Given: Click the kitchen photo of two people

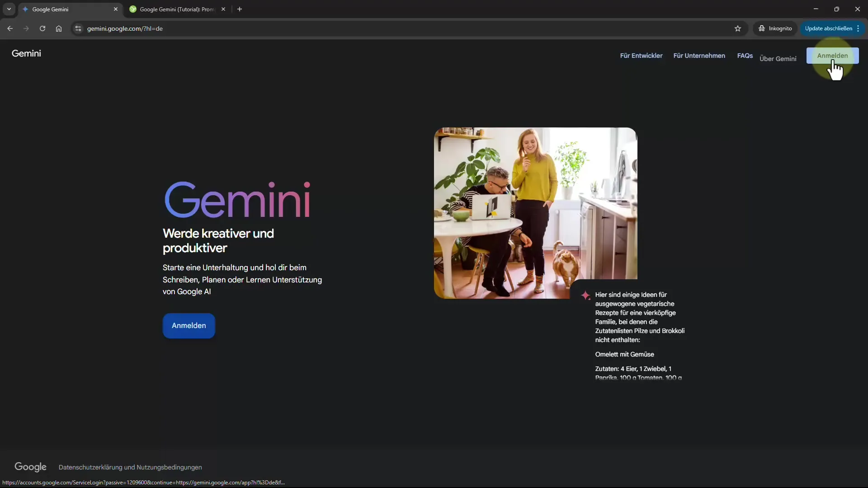Looking at the screenshot, I should click(x=535, y=212).
